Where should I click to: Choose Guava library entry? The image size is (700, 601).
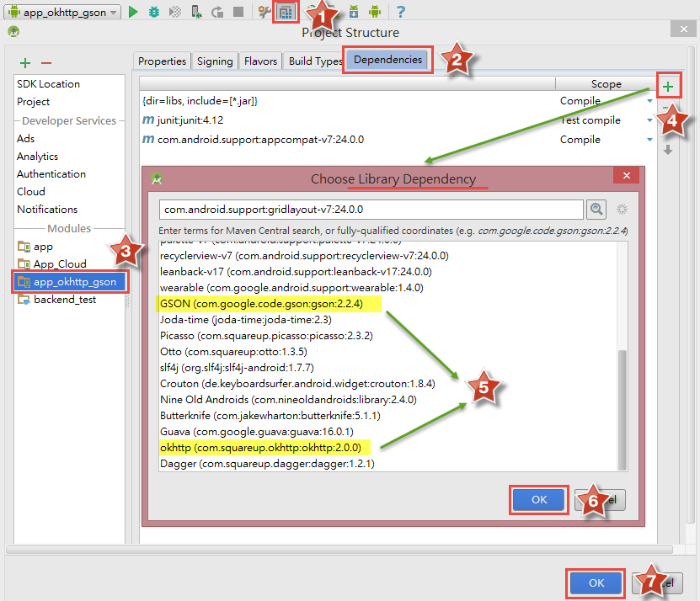coord(257,432)
